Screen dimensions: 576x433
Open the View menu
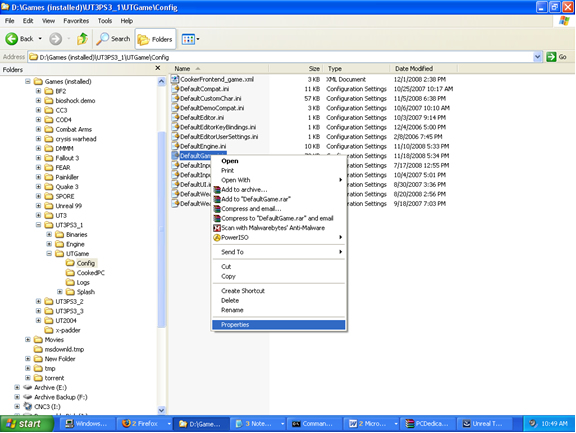click(48, 21)
